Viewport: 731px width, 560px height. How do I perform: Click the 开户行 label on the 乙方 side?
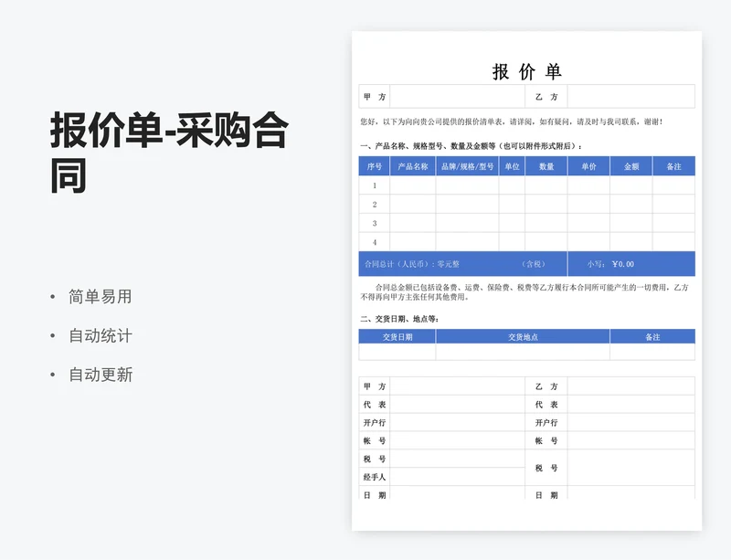tap(546, 423)
